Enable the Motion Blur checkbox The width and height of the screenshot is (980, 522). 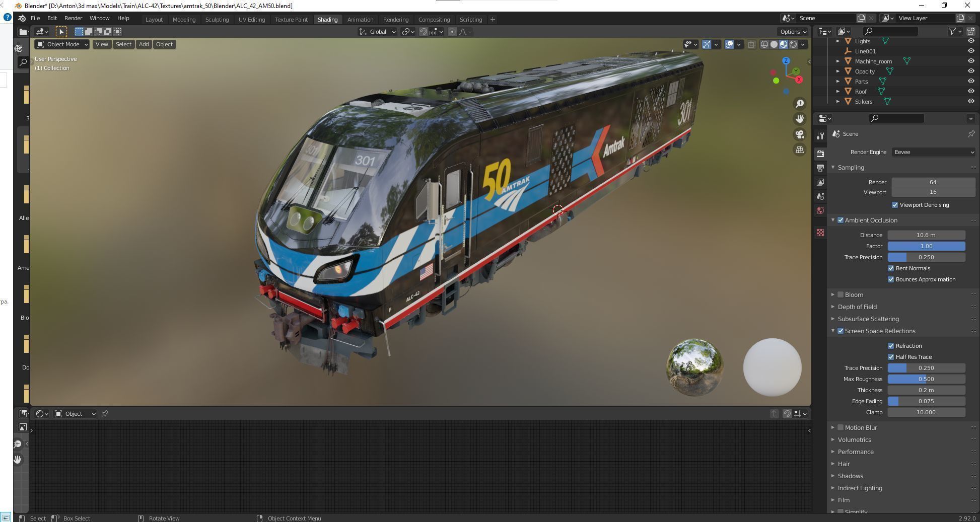[841, 427]
